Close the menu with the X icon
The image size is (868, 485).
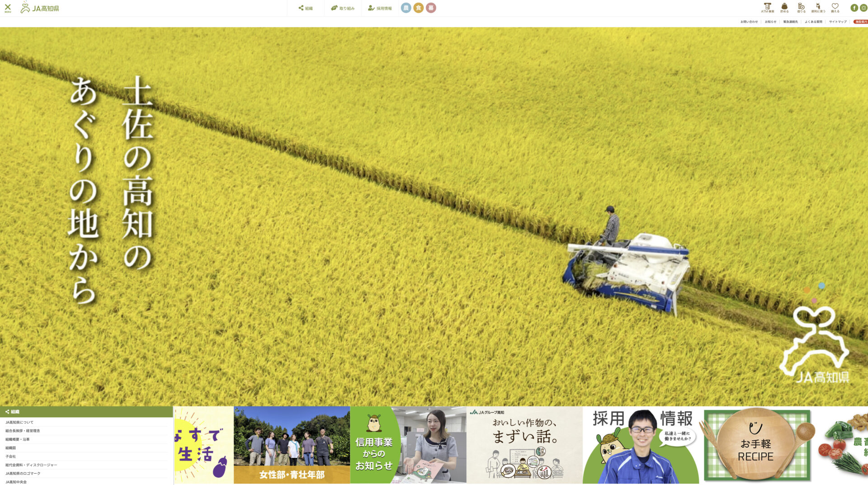pos(8,8)
